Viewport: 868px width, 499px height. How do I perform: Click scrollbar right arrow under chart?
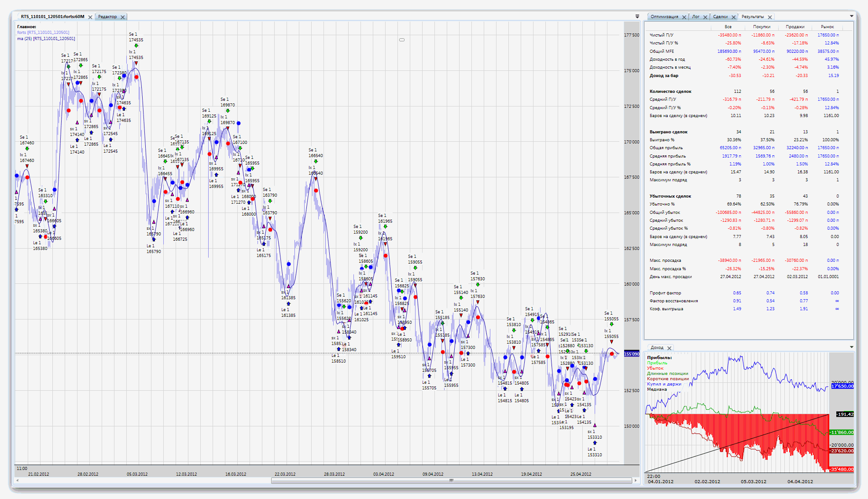pos(636,481)
